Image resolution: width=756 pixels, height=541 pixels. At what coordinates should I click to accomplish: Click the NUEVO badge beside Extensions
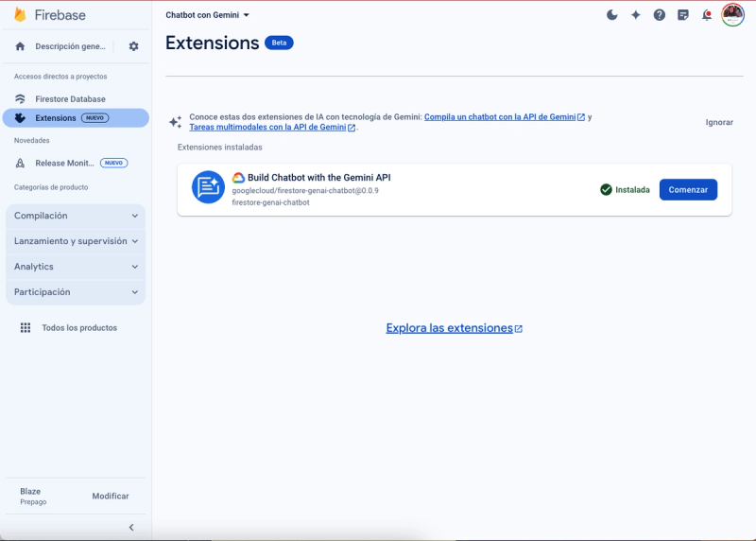point(95,118)
